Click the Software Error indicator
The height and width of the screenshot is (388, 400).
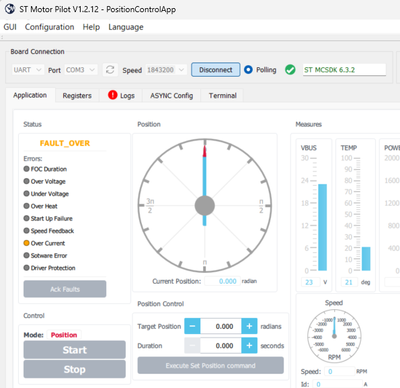26,255
